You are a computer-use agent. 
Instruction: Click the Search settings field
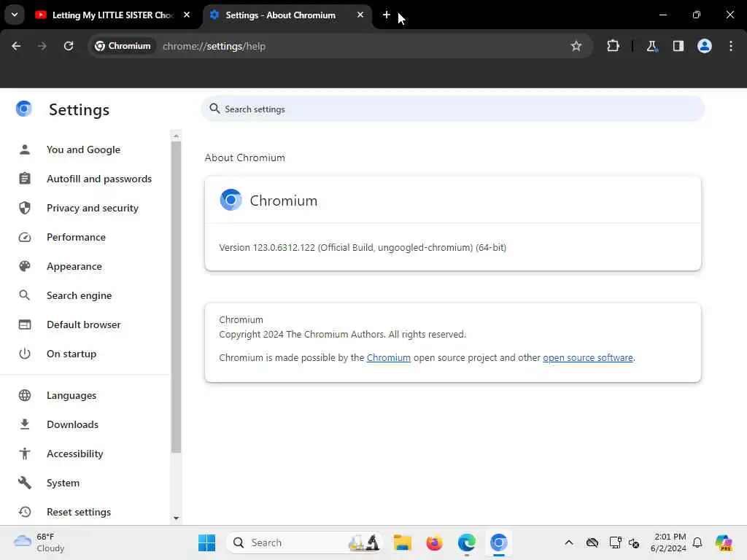452,109
